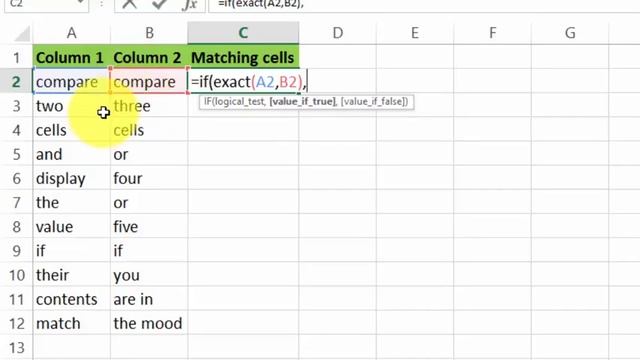Click the 'Matching cells' header cell

pos(243,58)
